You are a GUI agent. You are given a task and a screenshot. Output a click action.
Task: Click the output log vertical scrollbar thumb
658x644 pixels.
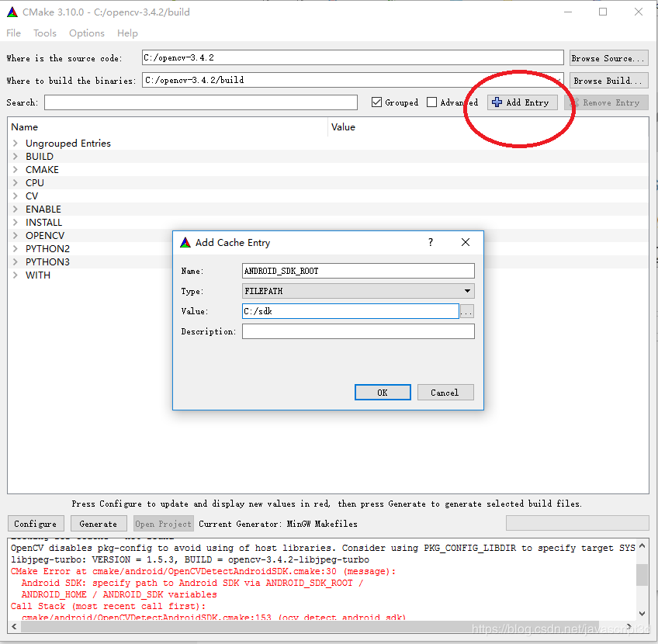[x=642, y=575]
